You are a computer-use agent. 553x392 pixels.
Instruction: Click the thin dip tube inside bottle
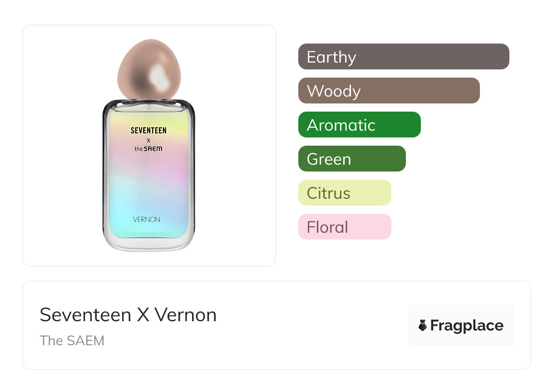click(x=142, y=181)
